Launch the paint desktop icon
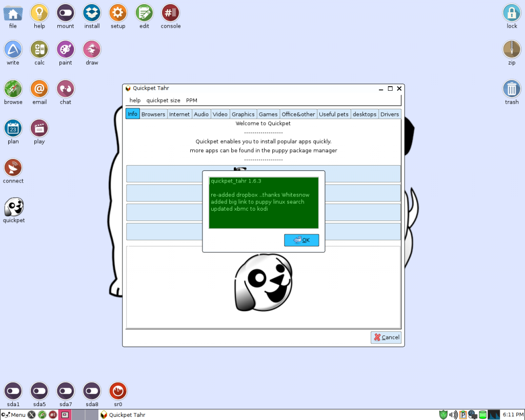The image size is (525, 420). pos(66,50)
